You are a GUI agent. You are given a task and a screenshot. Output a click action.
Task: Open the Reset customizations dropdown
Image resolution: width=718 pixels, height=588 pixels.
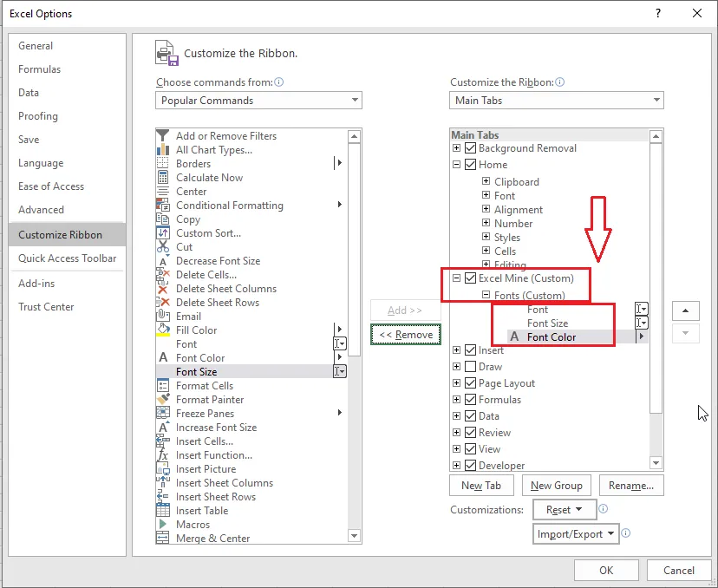pos(565,510)
